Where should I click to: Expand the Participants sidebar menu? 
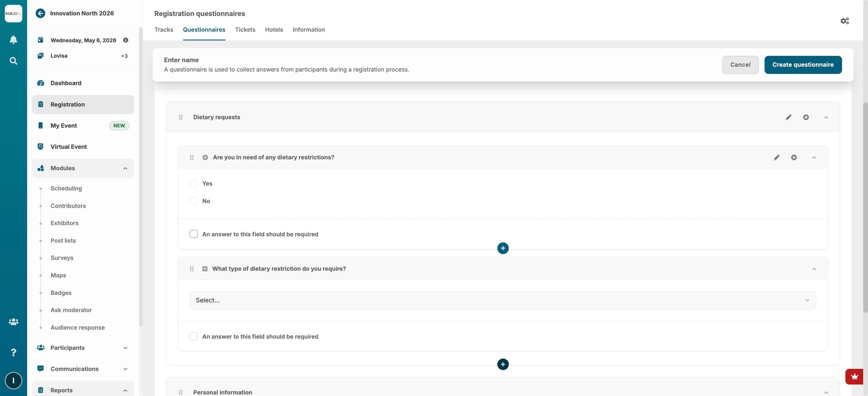coord(125,348)
